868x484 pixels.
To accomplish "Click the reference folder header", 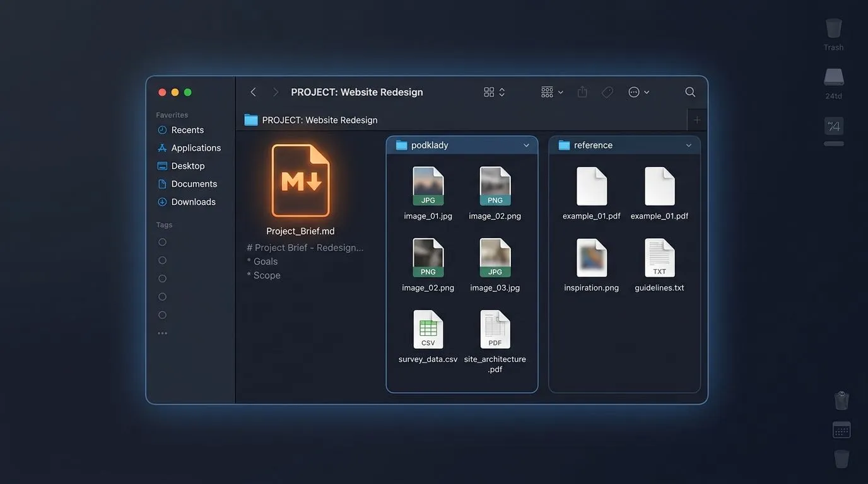I will point(625,145).
